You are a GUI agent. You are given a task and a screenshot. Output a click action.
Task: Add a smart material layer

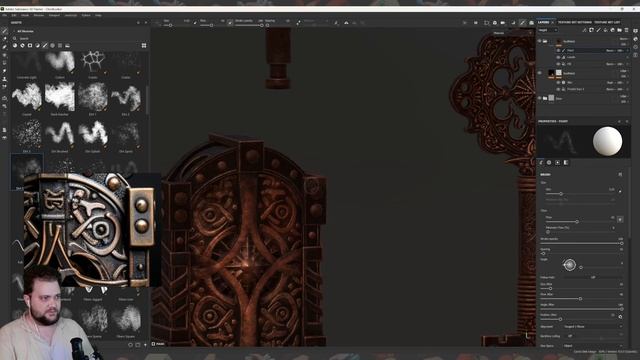pos(612,30)
